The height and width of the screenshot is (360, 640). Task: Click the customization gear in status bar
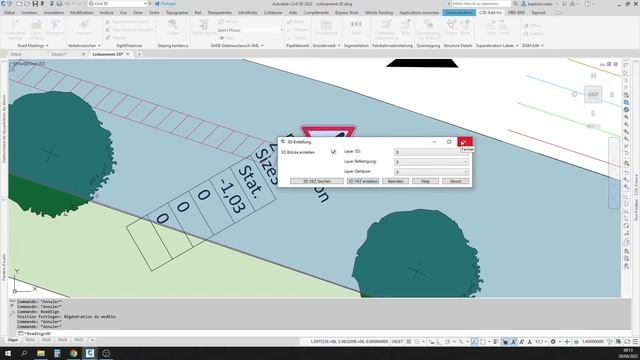coord(553,342)
